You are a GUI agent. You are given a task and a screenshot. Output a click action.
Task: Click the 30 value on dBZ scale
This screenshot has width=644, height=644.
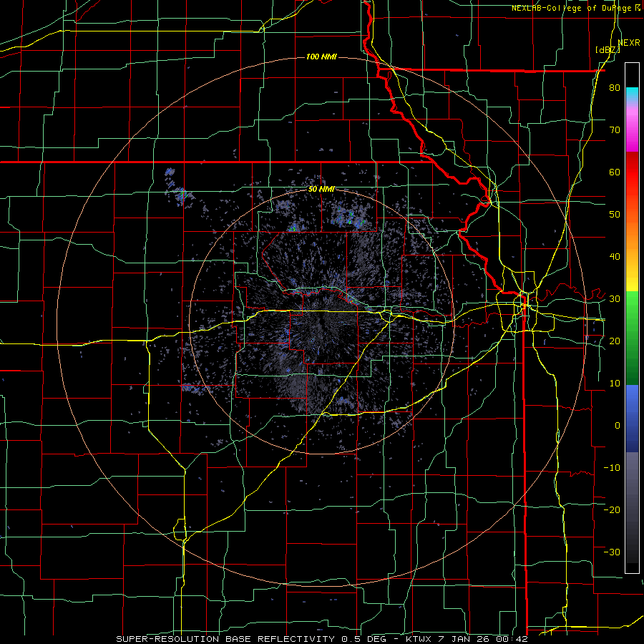pos(615,299)
